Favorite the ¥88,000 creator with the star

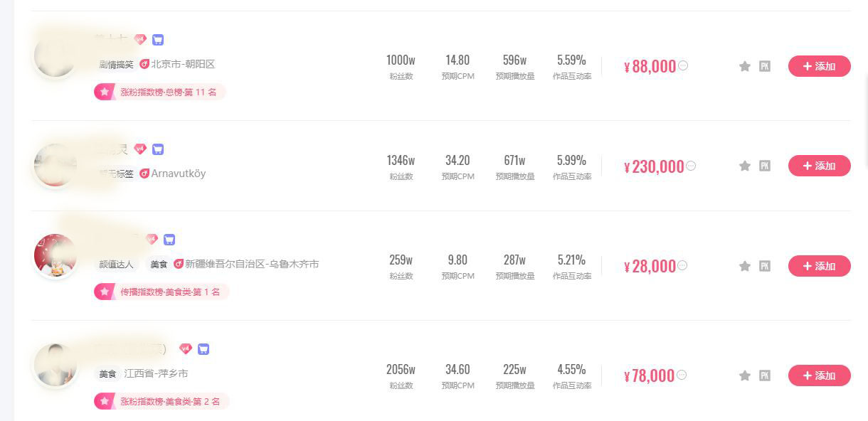[745, 66]
